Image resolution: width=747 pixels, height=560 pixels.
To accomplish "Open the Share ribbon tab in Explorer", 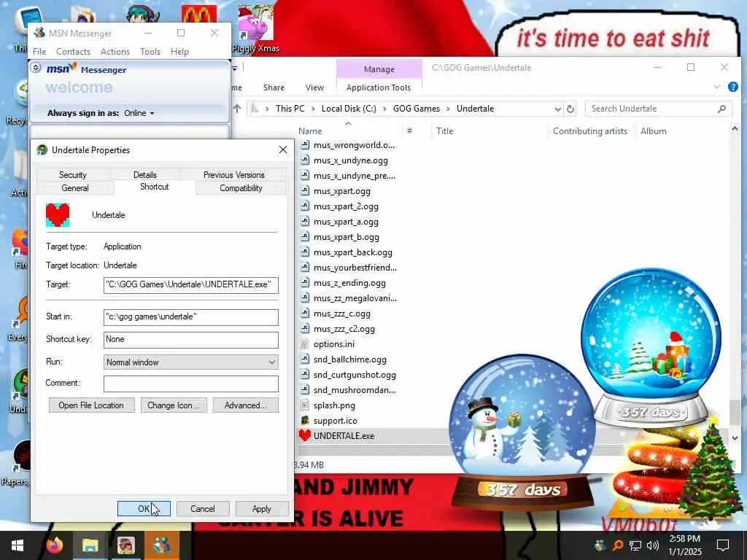I will tap(274, 87).
